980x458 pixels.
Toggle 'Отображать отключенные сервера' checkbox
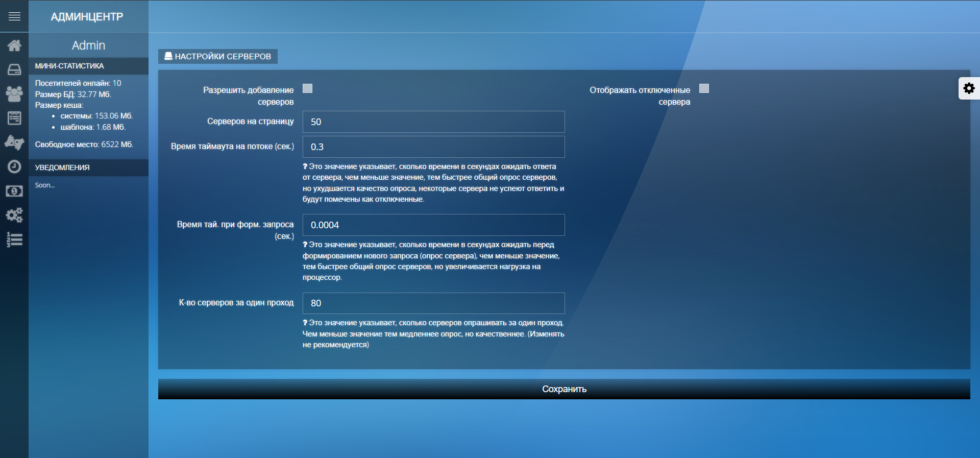(x=704, y=88)
